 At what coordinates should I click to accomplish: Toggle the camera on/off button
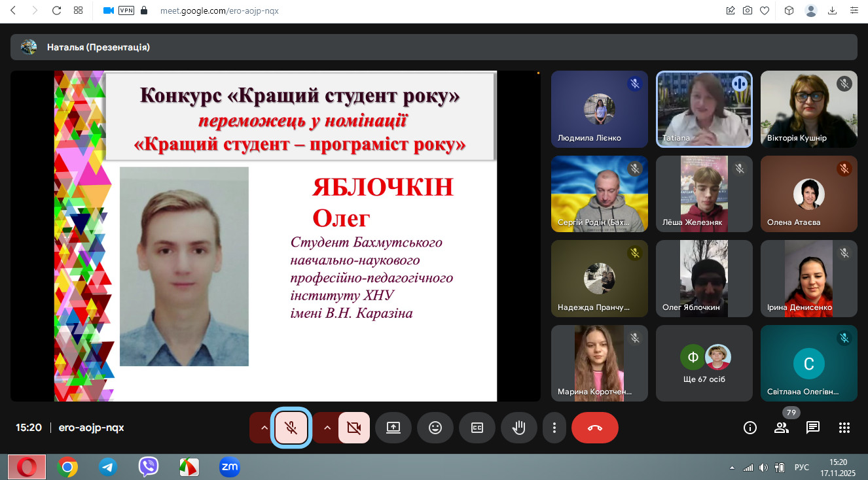pos(354,428)
